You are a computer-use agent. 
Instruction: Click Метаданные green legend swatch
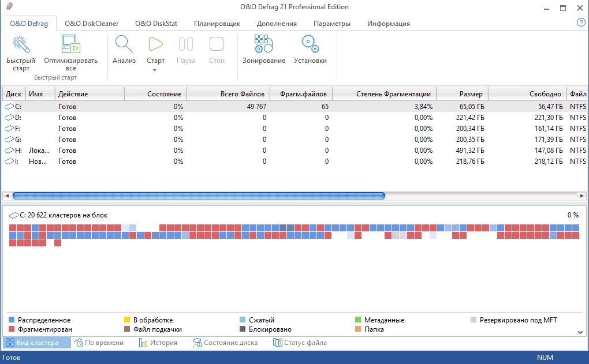[358, 320]
